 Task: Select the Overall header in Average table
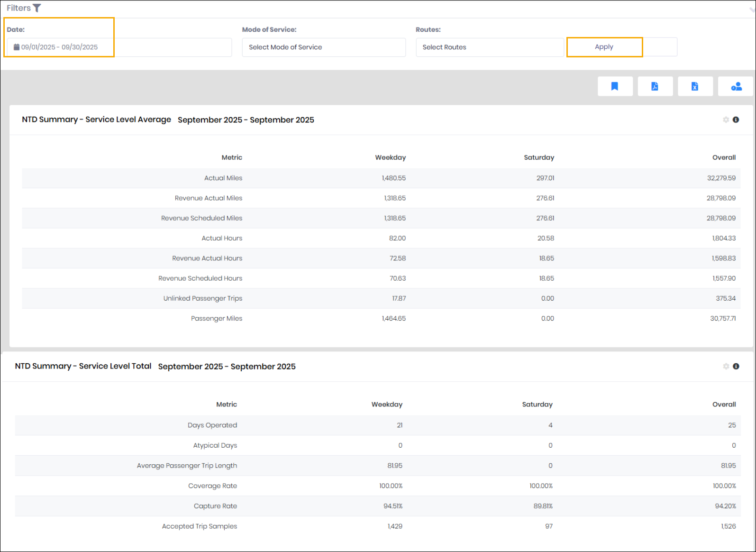point(724,157)
